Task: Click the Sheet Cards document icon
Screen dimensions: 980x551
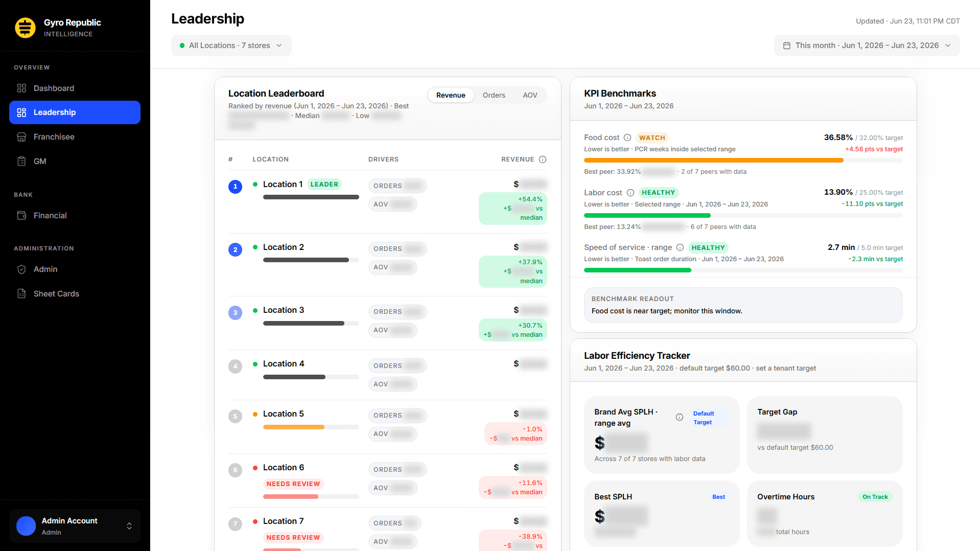Action: (x=21, y=294)
